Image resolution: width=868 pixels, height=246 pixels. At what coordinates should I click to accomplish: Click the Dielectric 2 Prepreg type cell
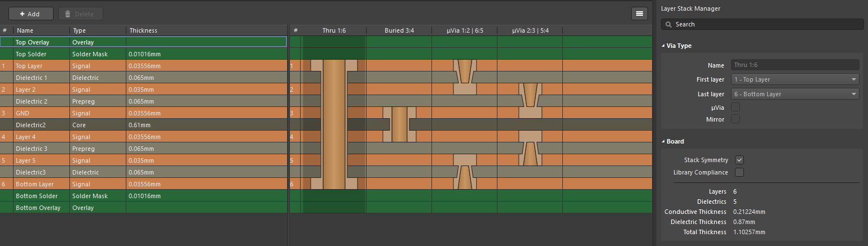coord(98,101)
